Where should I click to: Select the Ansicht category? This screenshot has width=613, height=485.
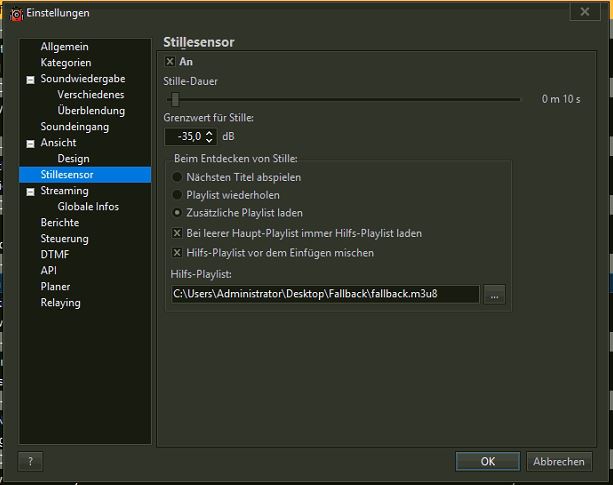[58, 143]
